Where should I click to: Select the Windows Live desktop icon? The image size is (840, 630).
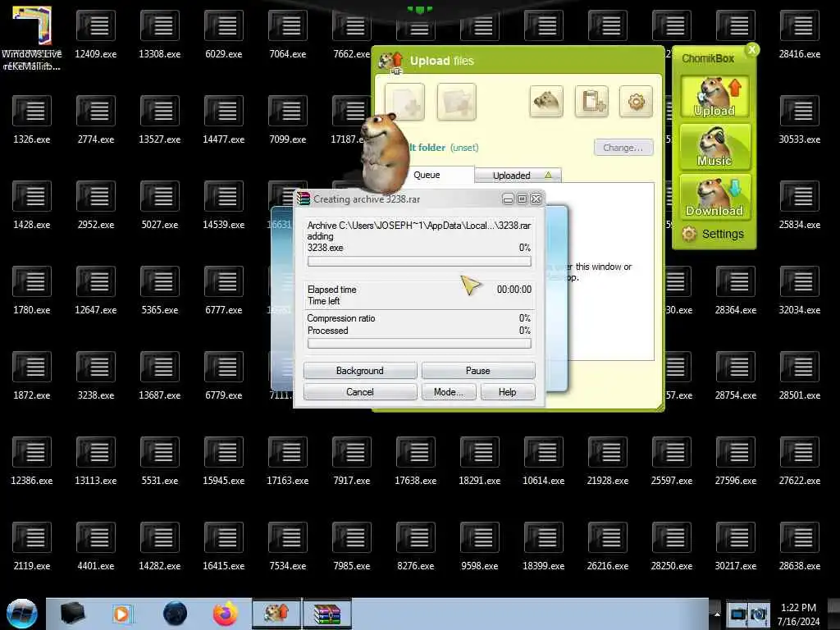32,39
